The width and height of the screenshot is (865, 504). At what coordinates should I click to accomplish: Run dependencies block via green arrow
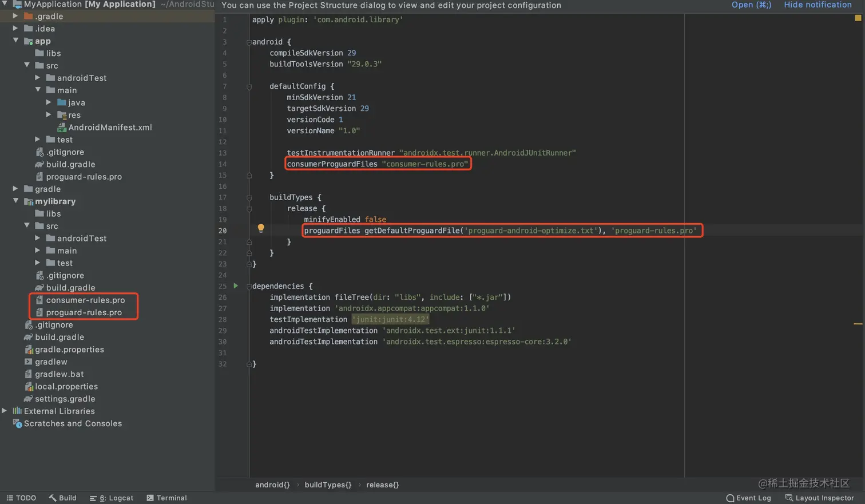(x=235, y=285)
